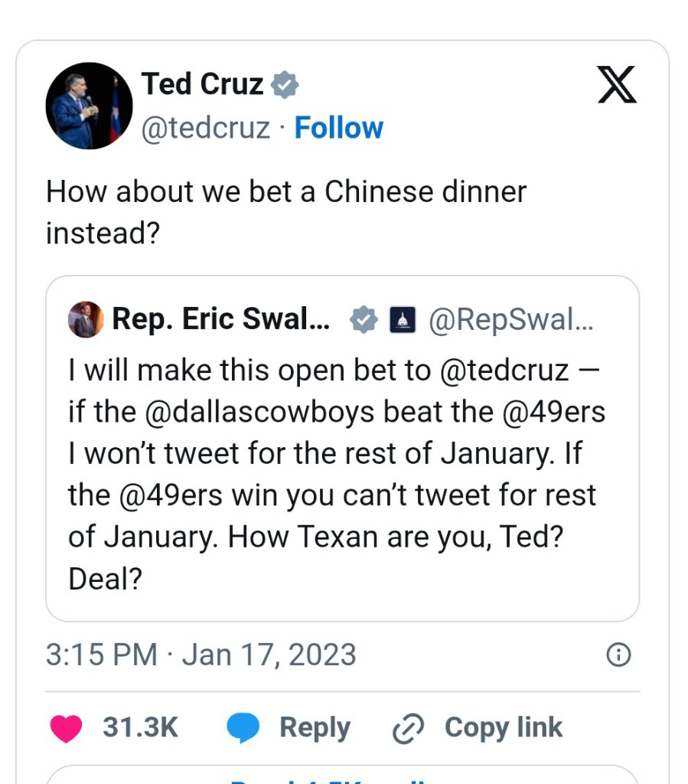Click the 31.3K like count

[140, 728]
